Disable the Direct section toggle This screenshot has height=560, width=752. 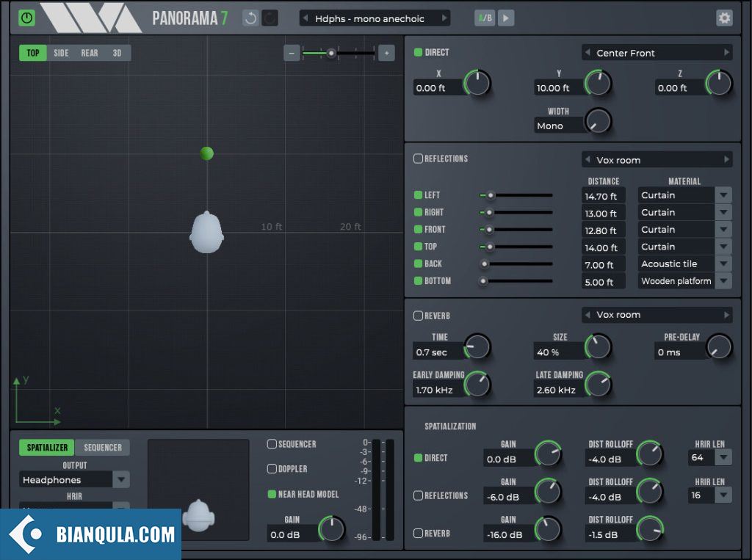tap(418, 52)
